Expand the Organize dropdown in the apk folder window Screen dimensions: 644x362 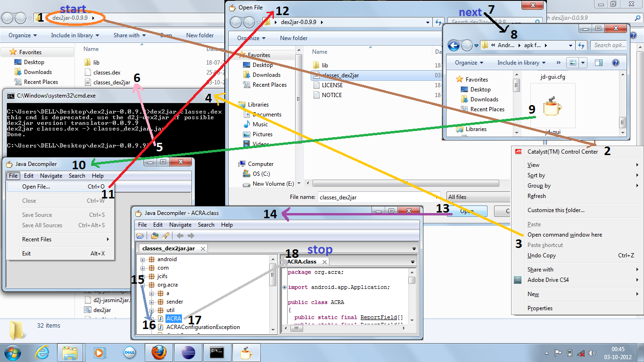point(469,63)
